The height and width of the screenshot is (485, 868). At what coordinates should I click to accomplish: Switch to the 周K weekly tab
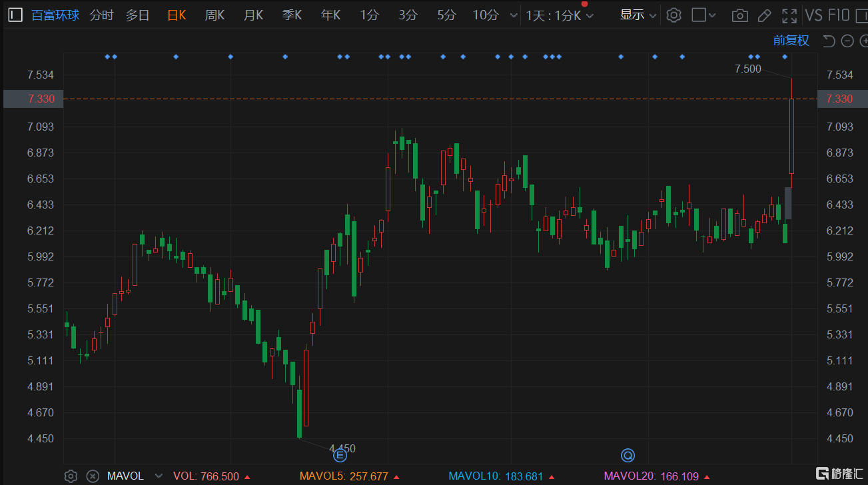(x=215, y=15)
